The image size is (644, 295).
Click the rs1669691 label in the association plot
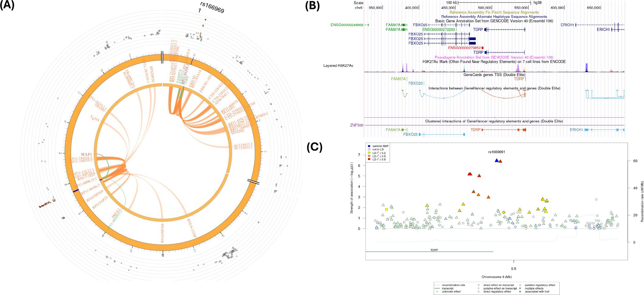pos(497,152)
